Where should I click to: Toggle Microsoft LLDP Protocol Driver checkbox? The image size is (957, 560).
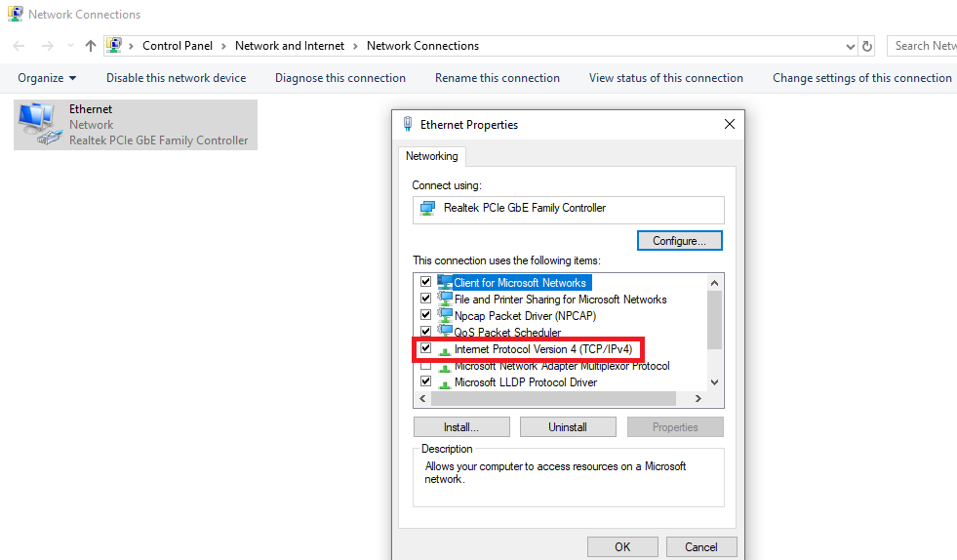(426, 381)
